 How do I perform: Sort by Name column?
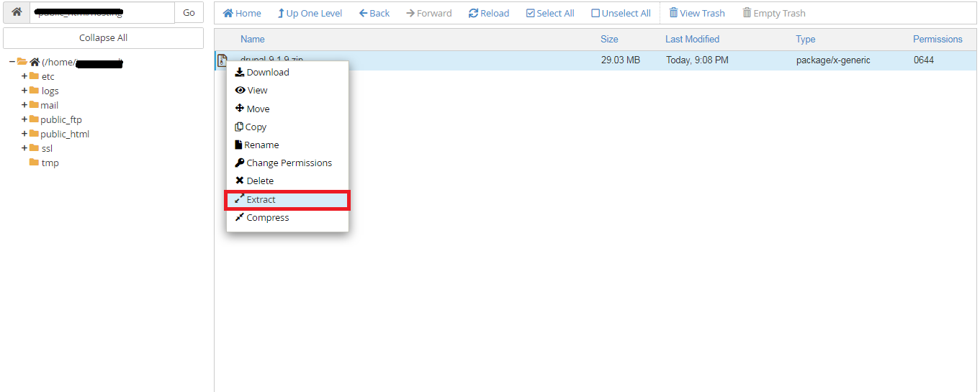(x=253, y=40)
